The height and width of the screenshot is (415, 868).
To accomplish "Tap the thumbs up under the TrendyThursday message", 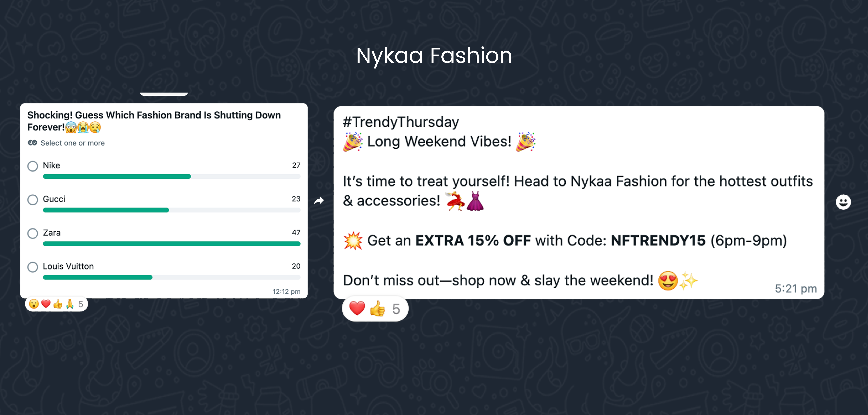I will [378, 308].
